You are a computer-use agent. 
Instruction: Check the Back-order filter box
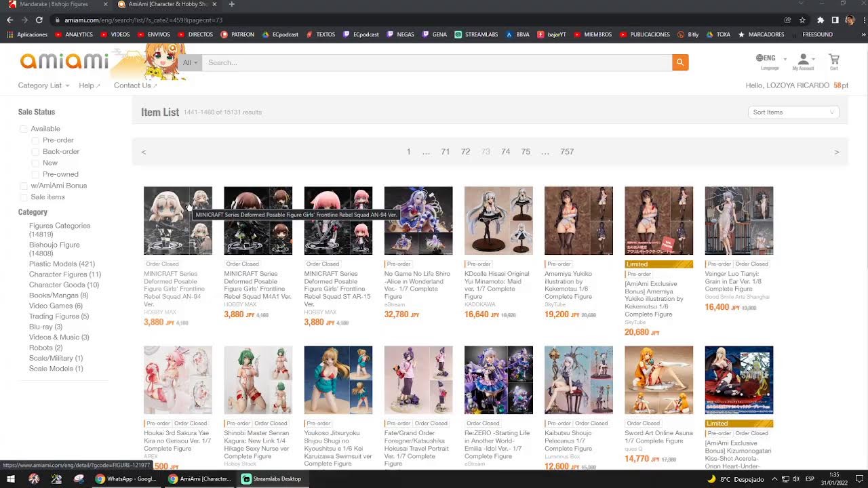click(35, 152)
